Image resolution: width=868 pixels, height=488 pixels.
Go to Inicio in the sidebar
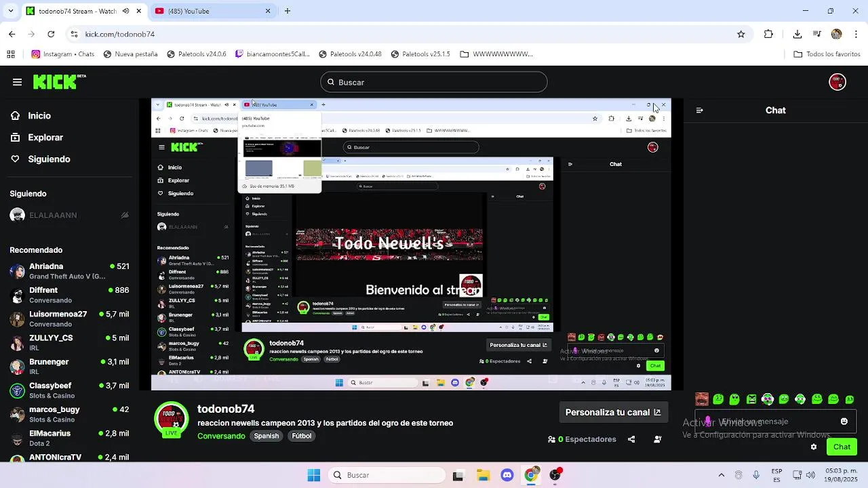click(31, 116)
